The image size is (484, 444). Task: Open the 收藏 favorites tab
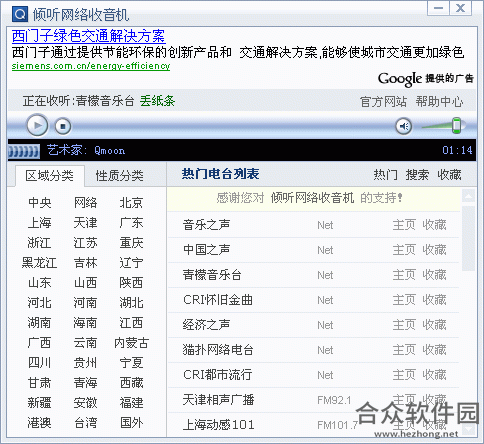[x=449, y=174]
